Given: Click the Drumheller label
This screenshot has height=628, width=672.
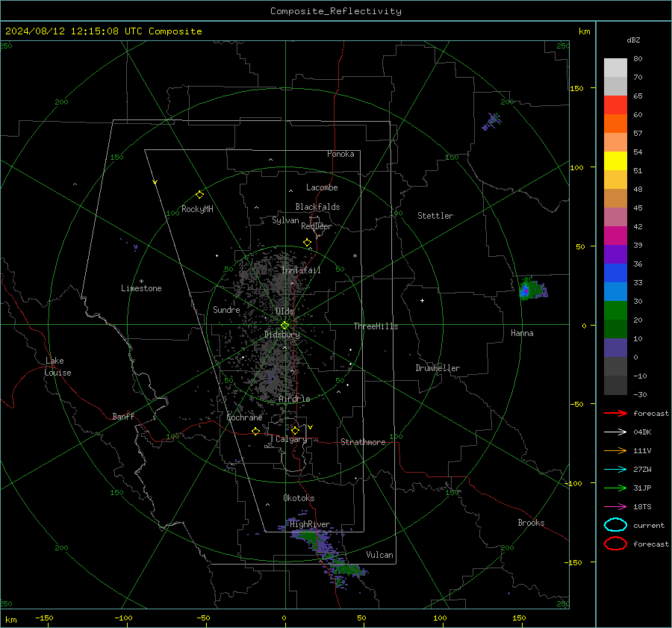Looking at the screenshot, I should pyautogui.click(x=438, y=368).
